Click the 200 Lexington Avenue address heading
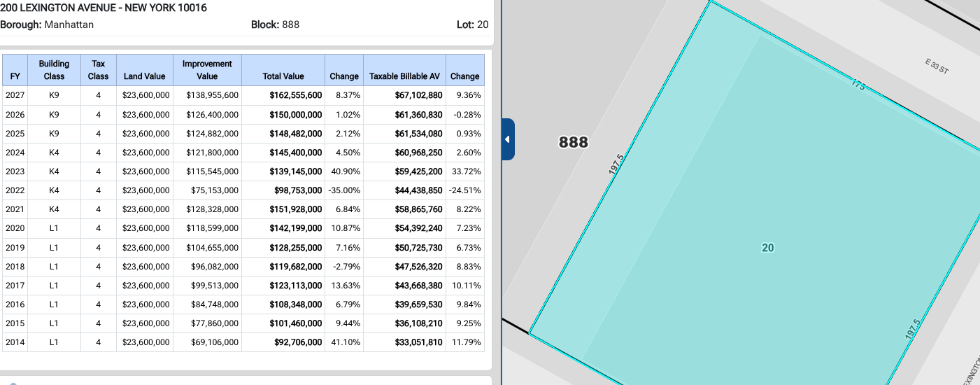 [104, 8]
